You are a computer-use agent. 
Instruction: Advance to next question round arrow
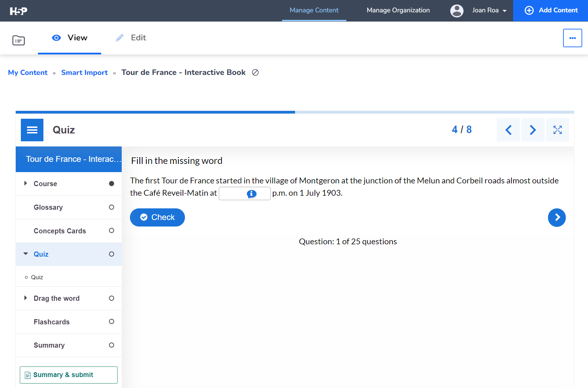pyautogui.click(x=557, y=218)
